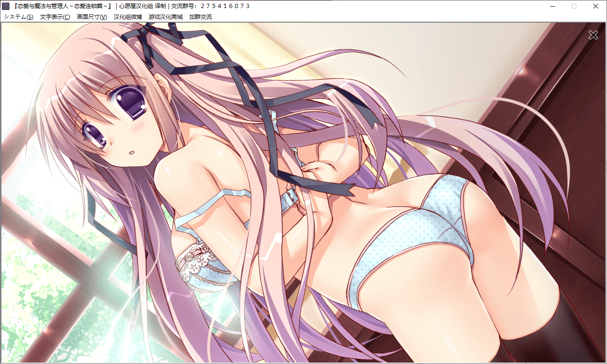Open the システム(S) menu

[18, 17]
